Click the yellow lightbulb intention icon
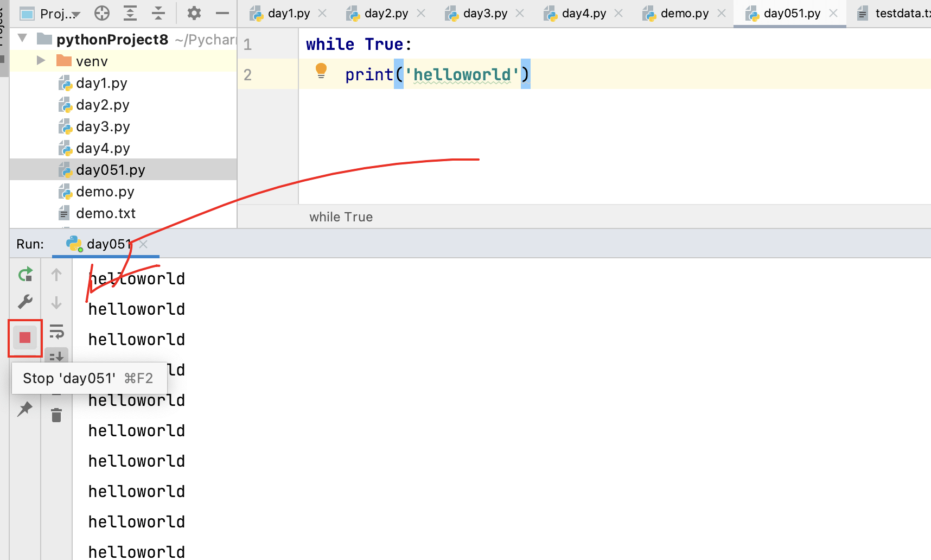The image size is (931, 560). coord(321,71)
